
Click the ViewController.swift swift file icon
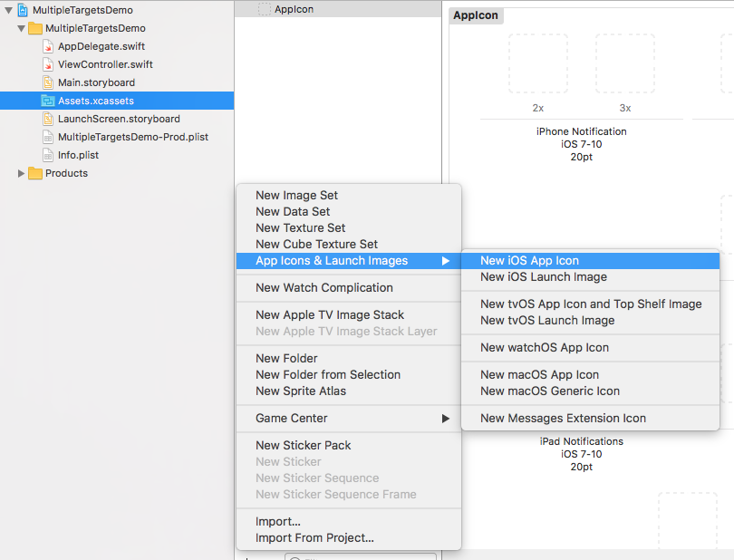(48, 64)
